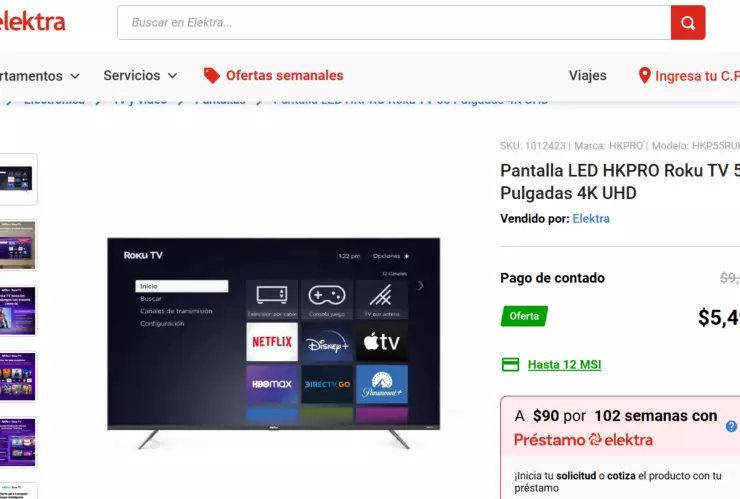
Task: Click the location pin icon
Action: [x=644, y=76]
